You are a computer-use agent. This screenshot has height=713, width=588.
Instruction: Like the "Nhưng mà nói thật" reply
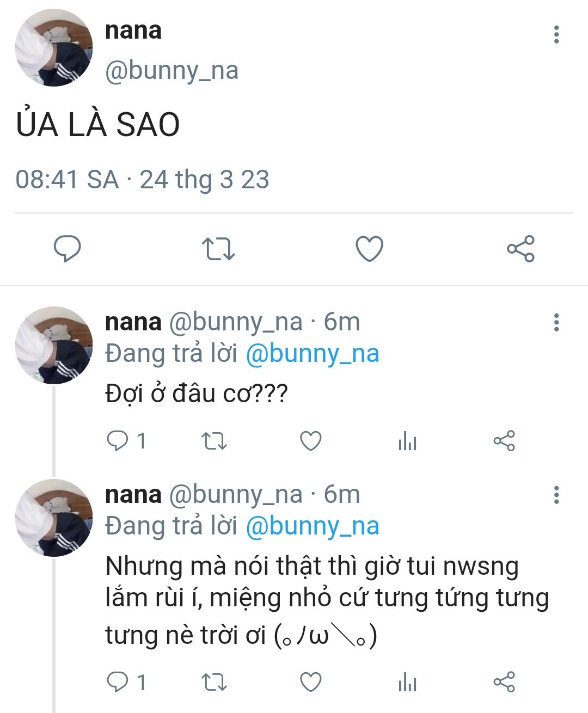pyautogui.click(x=311, y=682)
